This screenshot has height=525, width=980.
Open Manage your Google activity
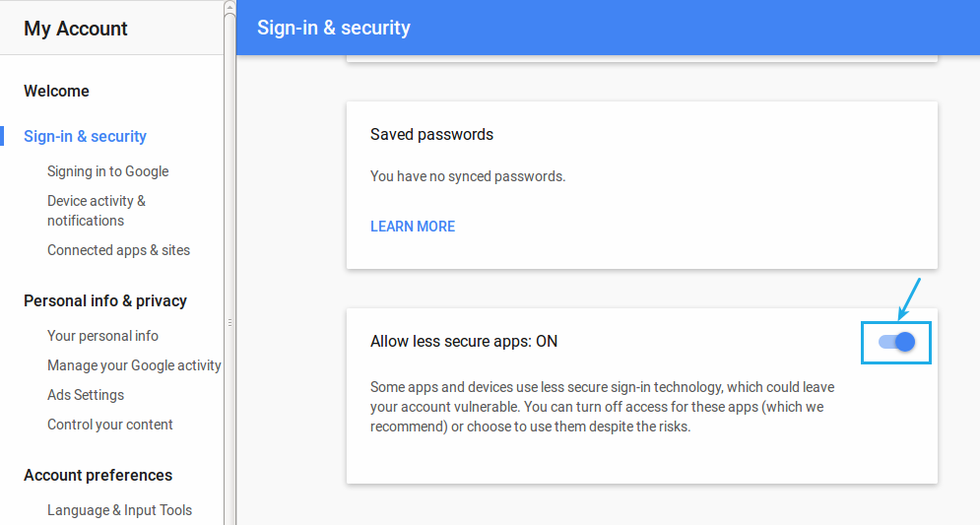pyautogui.click(x=134, y=365)
